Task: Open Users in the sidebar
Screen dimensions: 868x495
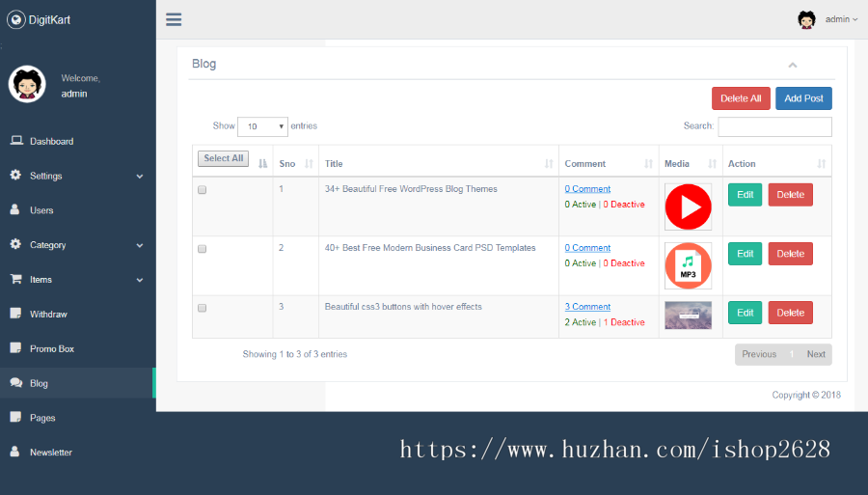Action: click(x=41, y=210)
